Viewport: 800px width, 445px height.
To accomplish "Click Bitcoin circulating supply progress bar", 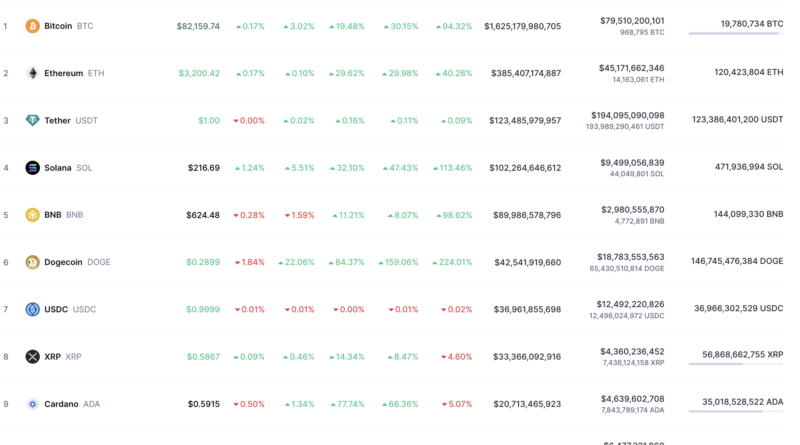I will [x=735, y=34].
